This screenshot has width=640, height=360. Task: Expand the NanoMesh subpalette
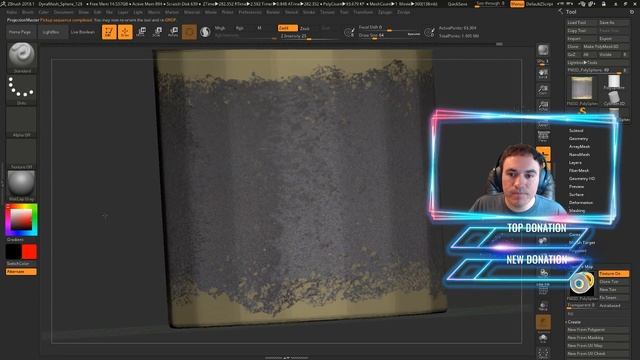[579, 155]
